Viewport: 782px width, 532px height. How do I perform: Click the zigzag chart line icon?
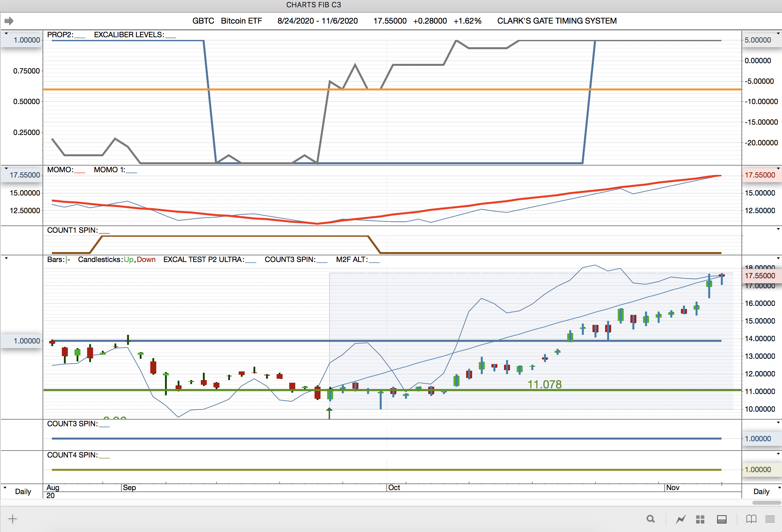(x=680, y=519)
